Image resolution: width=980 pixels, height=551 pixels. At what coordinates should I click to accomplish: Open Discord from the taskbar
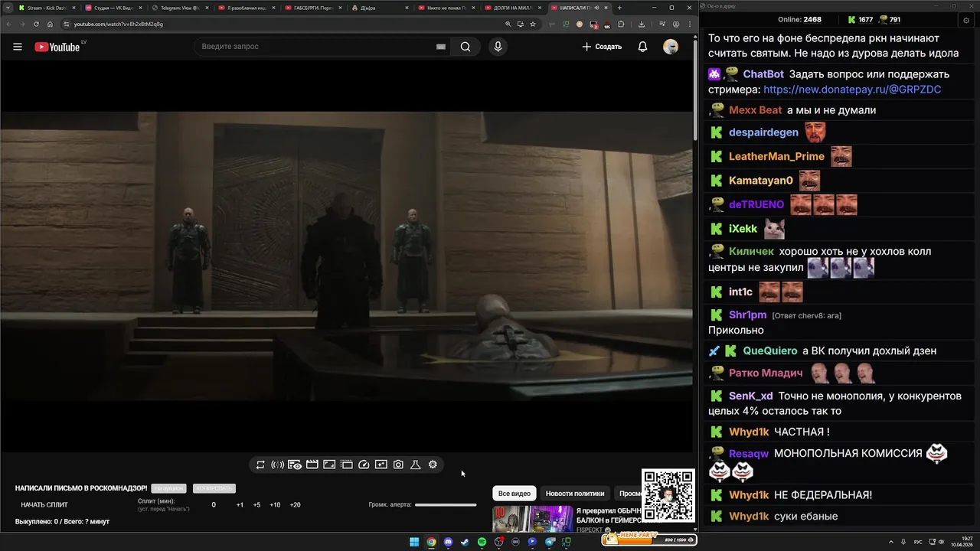click(x=448, y=542)
